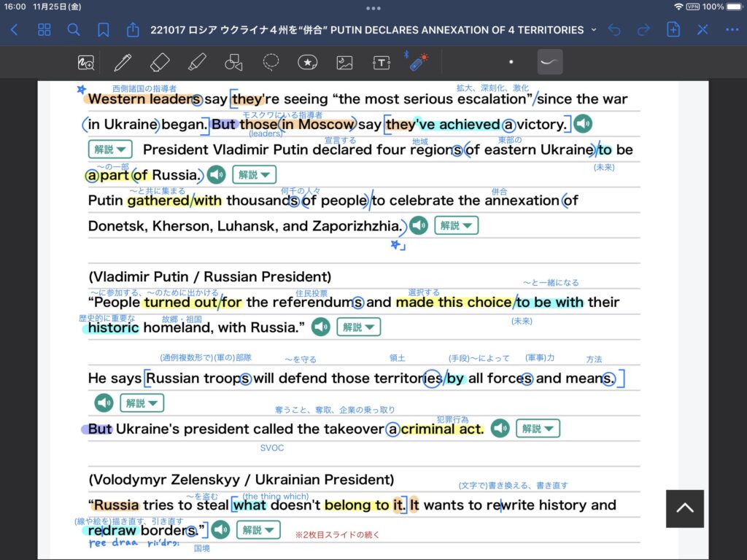This screenshot has height=560, width=747.
Task: Open the document search magnifier
Action: tap(74, 30)
